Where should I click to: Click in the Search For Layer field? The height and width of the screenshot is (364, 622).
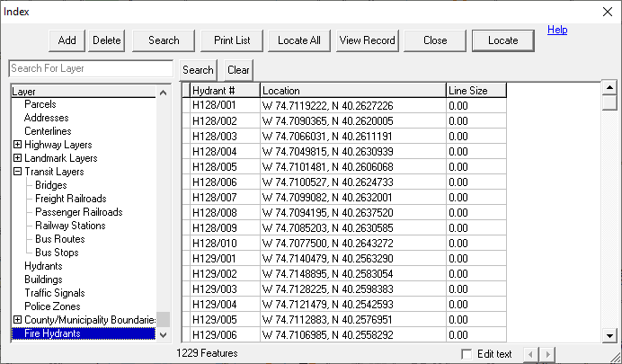tap(90, 69)
